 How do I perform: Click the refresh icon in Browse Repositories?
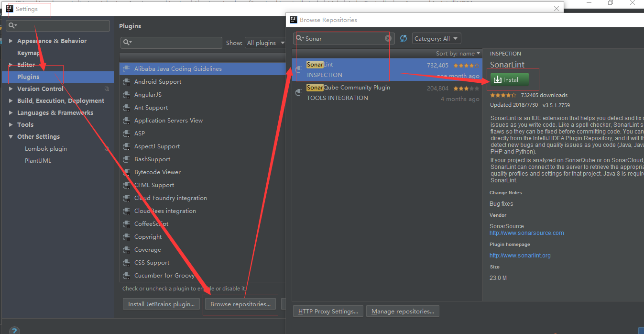click(404, 38)
